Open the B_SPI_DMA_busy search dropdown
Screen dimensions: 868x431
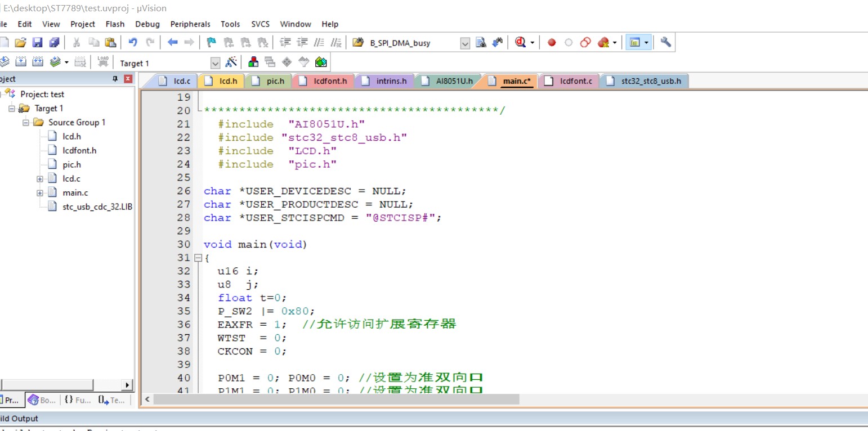pos(465,43)
